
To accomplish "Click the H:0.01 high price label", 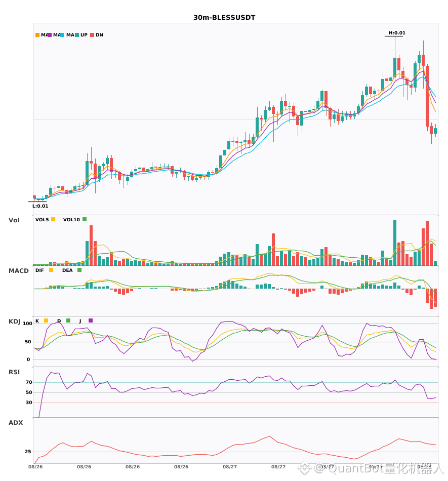I will point(397,33).
